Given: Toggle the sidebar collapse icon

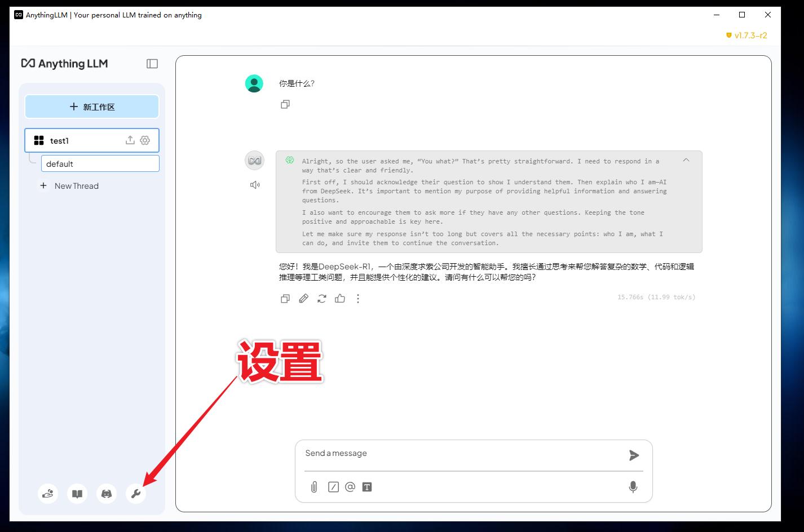Looking at the screenshot, I should pos(152,64).
